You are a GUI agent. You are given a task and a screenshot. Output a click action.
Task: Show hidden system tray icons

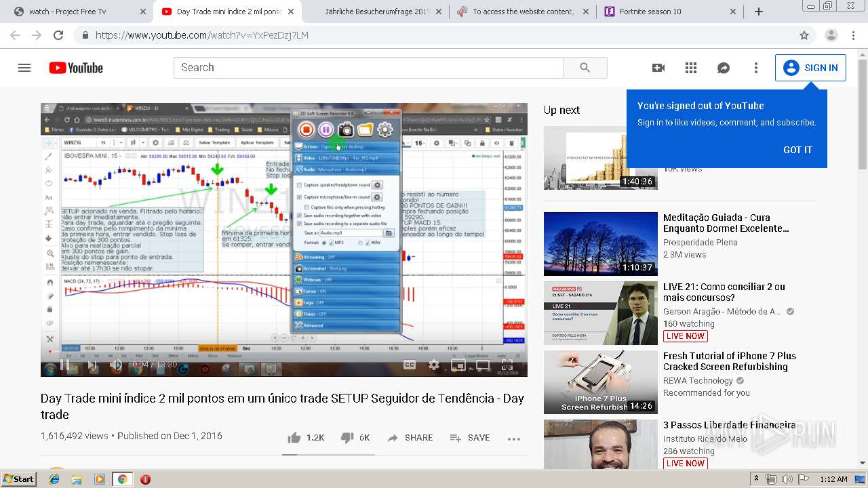point(757,479)
